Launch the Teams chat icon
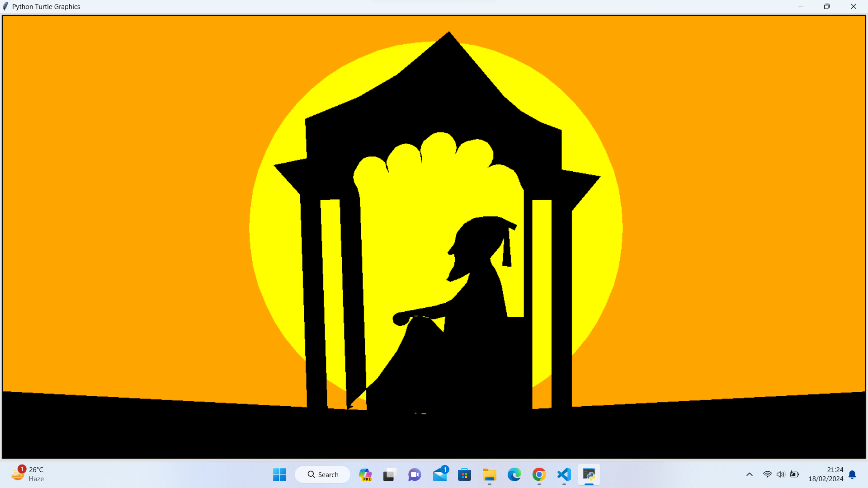Viewport: 868px width, 488px height. point(415,474)
